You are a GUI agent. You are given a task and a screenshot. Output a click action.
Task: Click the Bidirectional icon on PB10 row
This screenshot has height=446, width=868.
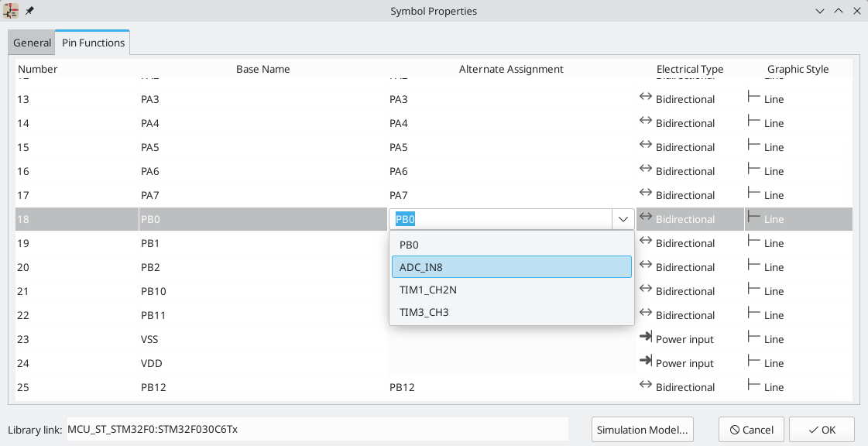pyautogui.click(x=645, y=290)
